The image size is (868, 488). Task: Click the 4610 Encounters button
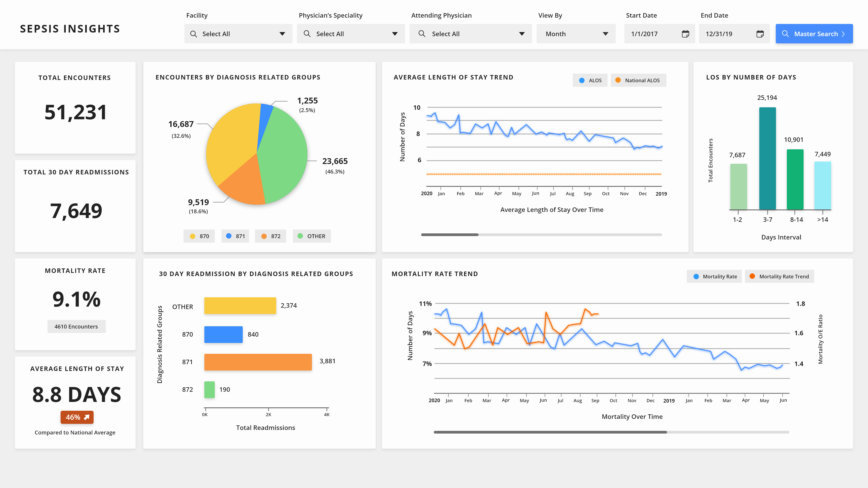point(76,327)
